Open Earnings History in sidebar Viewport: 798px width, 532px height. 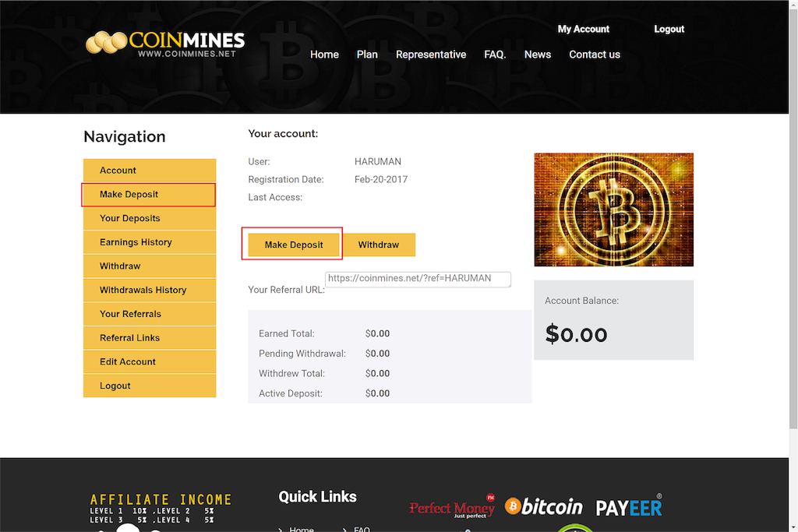point(150,242)
